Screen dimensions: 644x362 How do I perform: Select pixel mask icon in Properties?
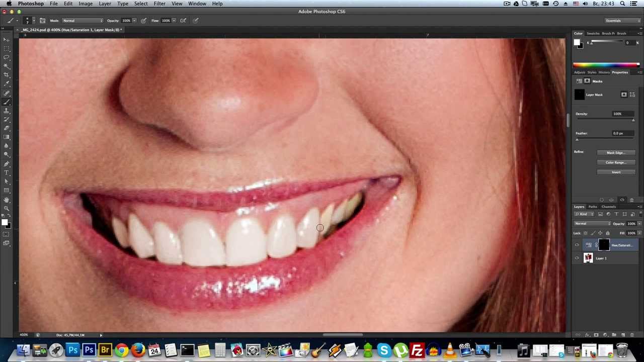(x=624, y=95)
